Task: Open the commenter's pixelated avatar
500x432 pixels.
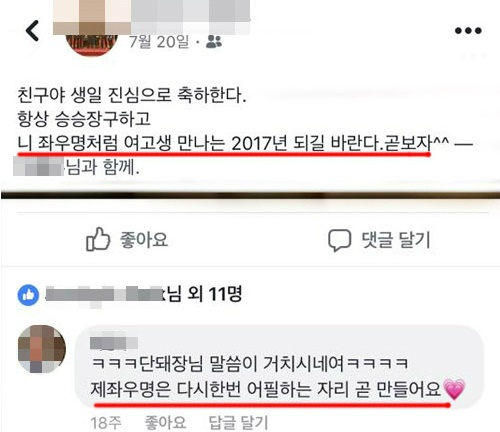Action: pos(42,349)
